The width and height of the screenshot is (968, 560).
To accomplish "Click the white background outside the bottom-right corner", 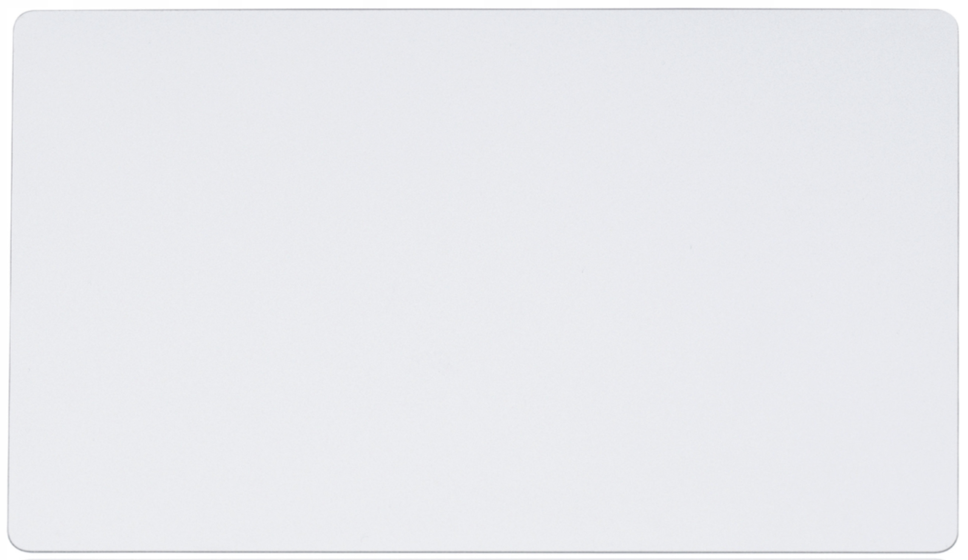I will click(x=963, y=556).
